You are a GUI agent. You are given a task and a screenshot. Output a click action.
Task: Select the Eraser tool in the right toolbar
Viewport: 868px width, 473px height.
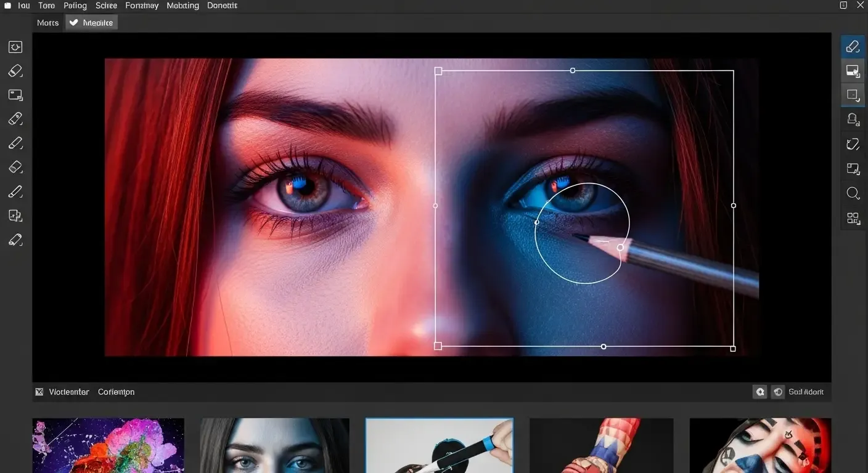[853, 46]
